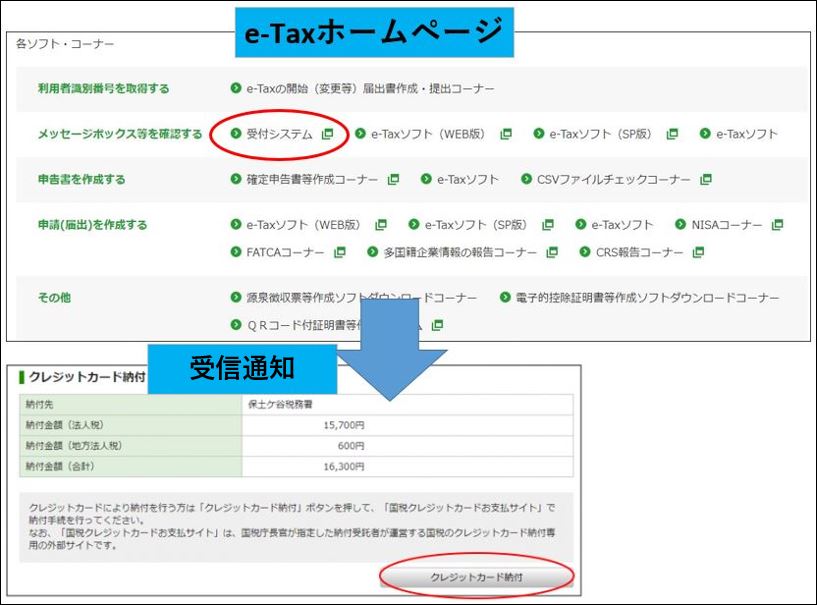Click 納付金額（地方法人税） label cell

click(x=131, y=446)
